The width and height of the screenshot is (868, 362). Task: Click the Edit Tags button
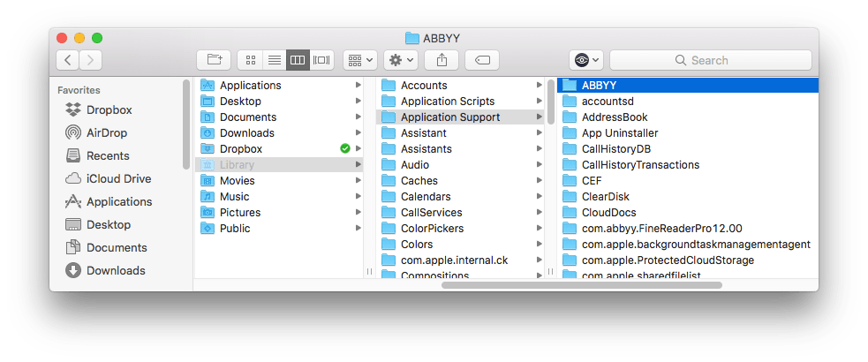click(482, 60)
